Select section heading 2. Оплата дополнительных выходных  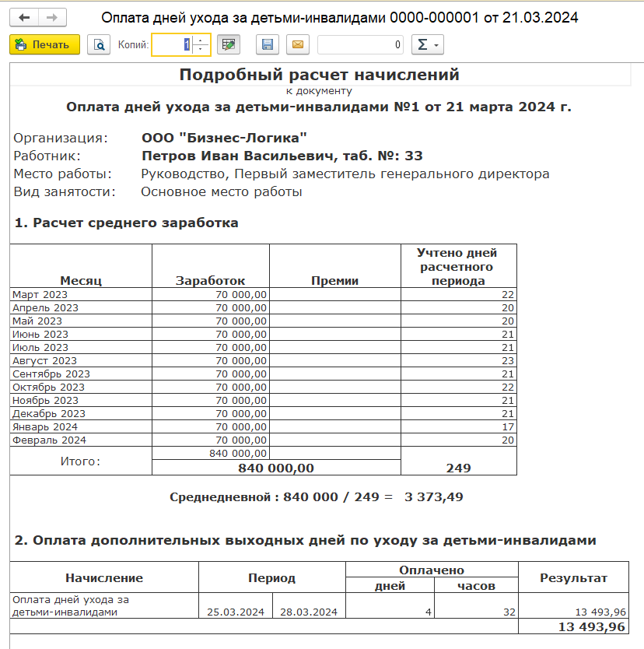[306, 541]
